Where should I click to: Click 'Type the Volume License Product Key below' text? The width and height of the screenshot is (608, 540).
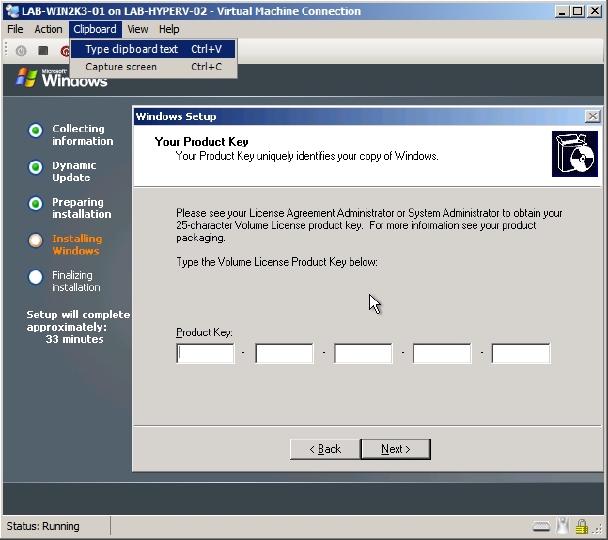click(x=277, y=262)
